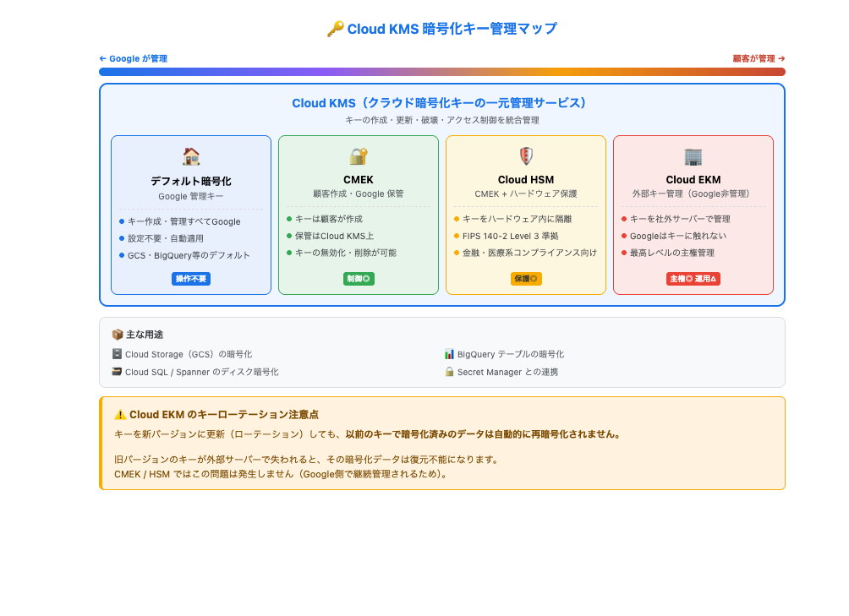This screenshot has width=849, height=616.
Task: Click the red 主権◎ 運用△ badge
Action: [x=693, y=279]
